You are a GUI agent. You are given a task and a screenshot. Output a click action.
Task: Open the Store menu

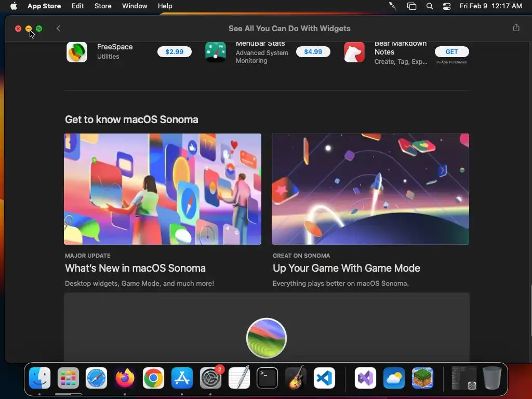[103, 6]
